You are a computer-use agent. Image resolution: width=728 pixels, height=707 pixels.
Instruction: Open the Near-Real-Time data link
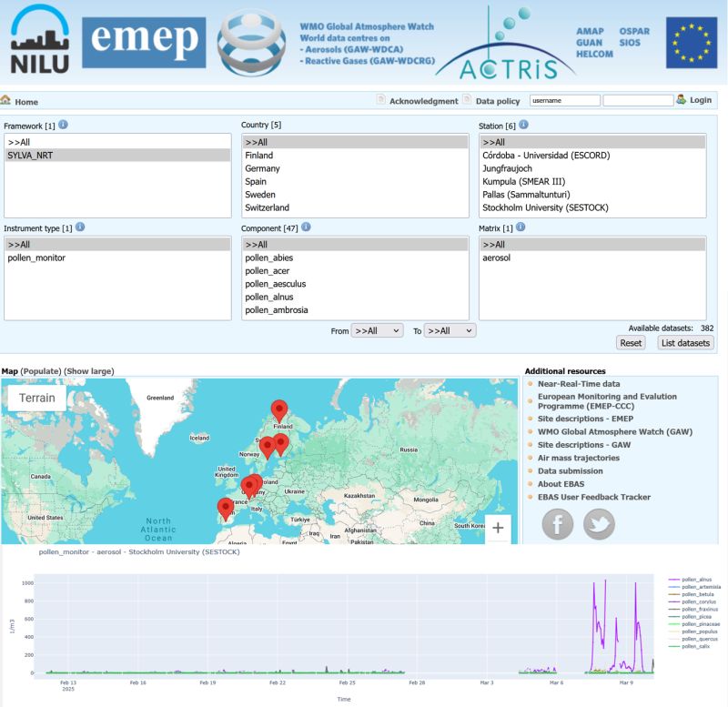click(x=579, y=383)
